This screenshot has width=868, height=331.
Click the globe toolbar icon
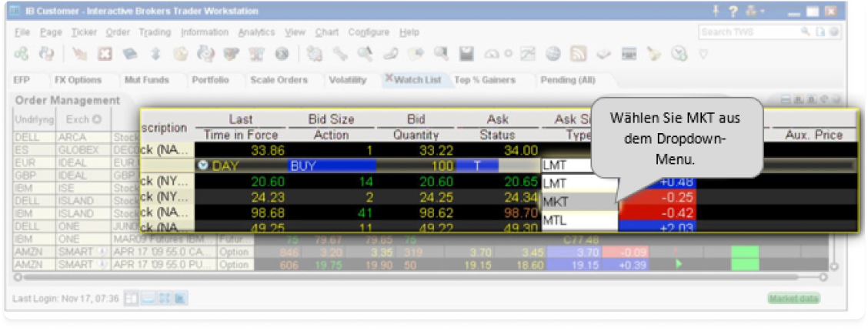[553, 54]
